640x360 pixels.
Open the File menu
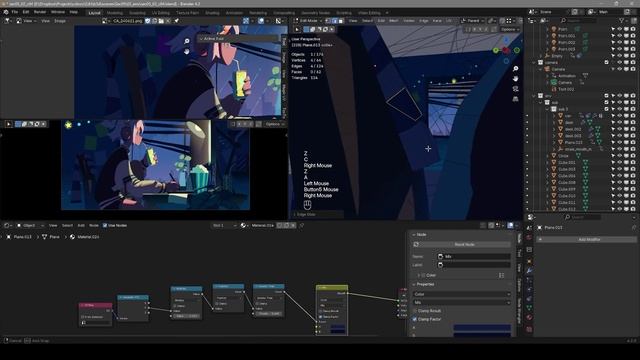pyautogui.click(x=15, y=12)
